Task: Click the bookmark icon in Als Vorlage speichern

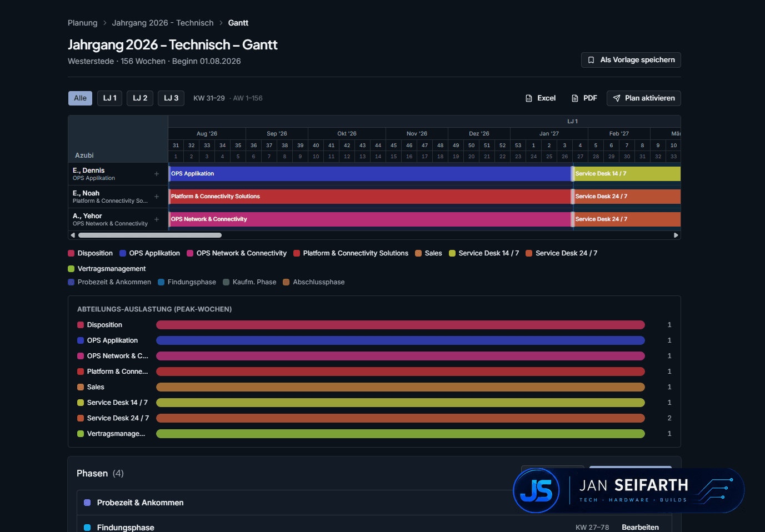Action: click(x=591, y=60)
